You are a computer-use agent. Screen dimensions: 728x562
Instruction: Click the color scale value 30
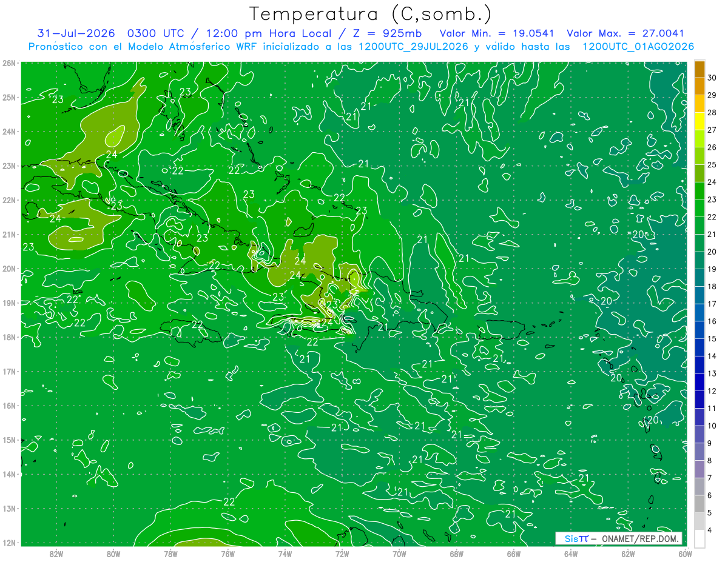(x=712, y=78)
